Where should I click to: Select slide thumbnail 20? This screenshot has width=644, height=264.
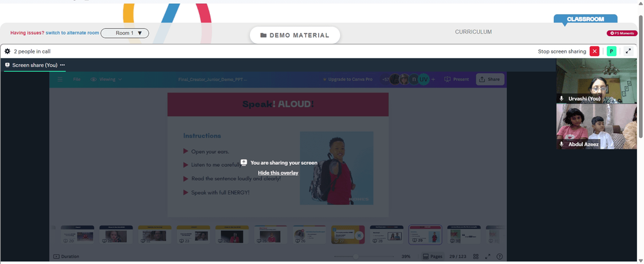click(x=78, y=234)
